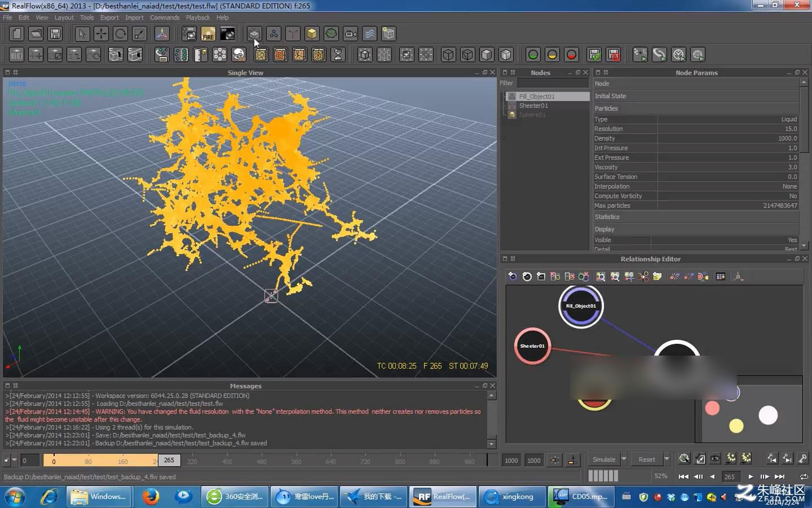Open the Export menu
The width and height of the screenshot is (812, 508).
click(109, 17)
